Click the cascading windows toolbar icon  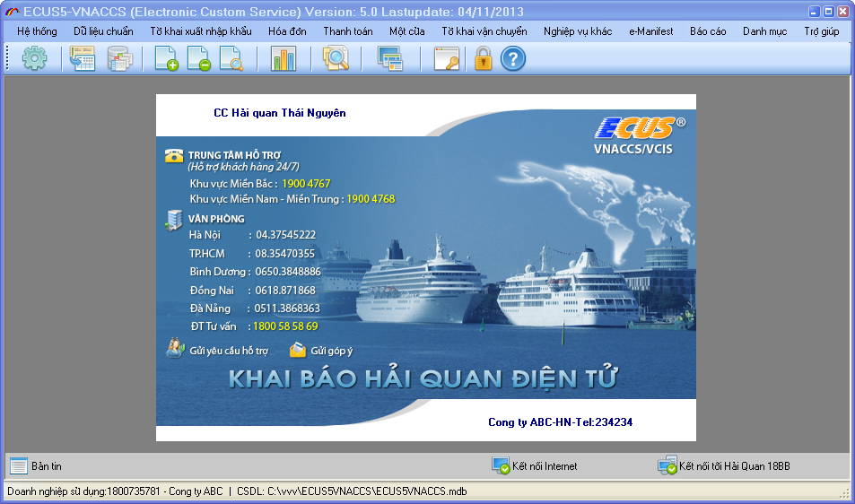(390, 60)
